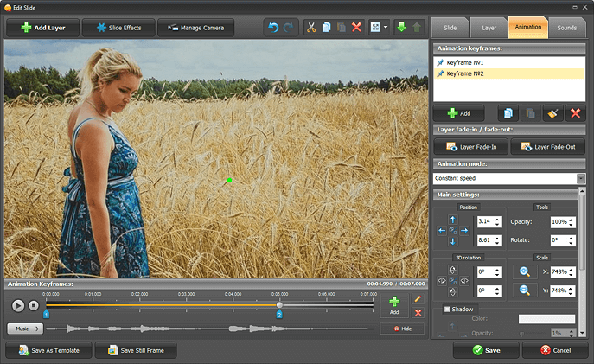Image resolution: width=594 pixels, height=364 pixels.
Task: Rotate 3D upward with top rotation icon
Action: [x=453, y=270]
